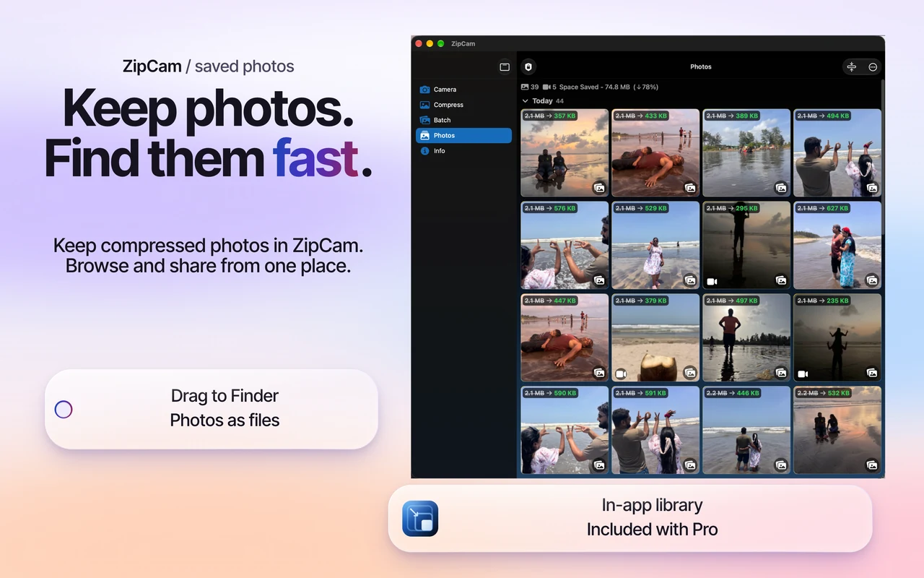Click gallery badge on 590 KB photo

coord(599,465)
